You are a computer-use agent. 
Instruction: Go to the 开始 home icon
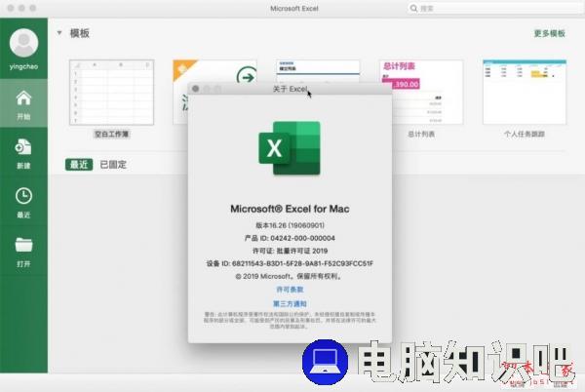[x=23, y=98]
